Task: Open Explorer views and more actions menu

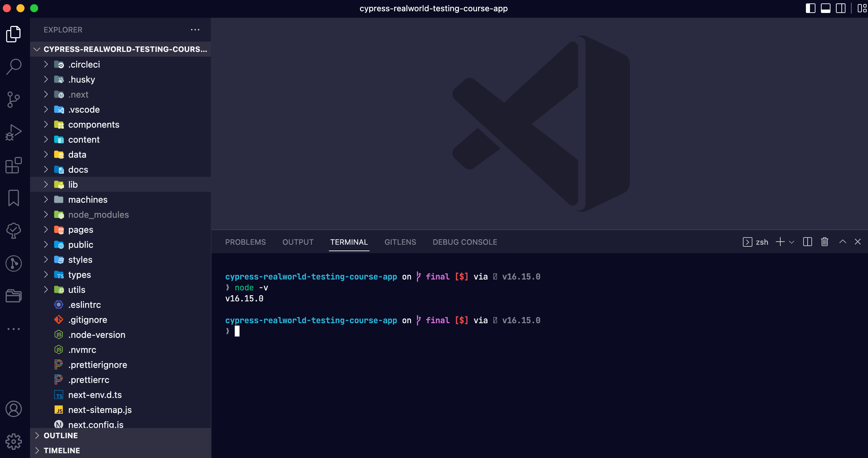Action: 195,30
